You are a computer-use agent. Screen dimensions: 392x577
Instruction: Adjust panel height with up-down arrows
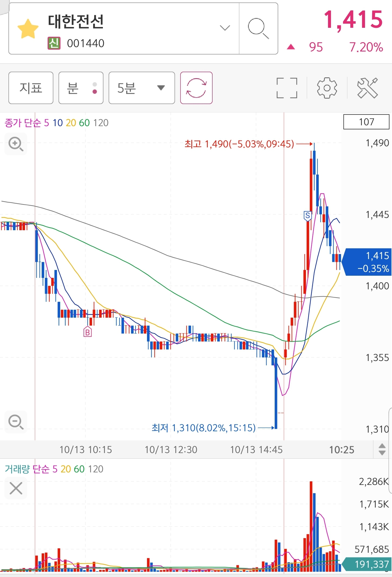pos(382,450)
